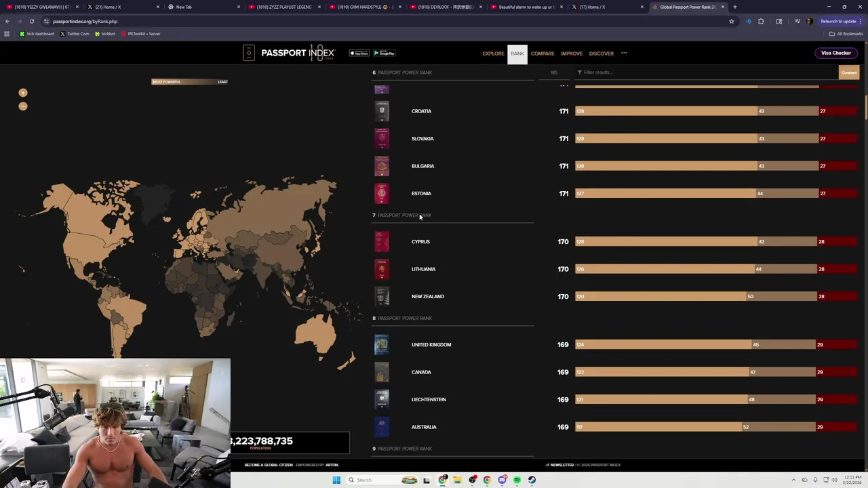Click the Croatia passport cover icon
This screenshot has width=868, height=488.
tap(382, 111)
